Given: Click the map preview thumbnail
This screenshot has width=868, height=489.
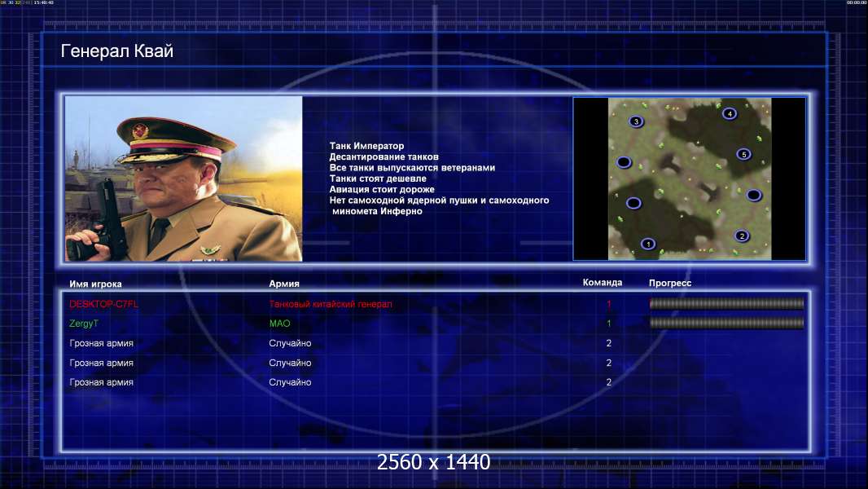Looking at the screenshot, I should coord(689,178).
